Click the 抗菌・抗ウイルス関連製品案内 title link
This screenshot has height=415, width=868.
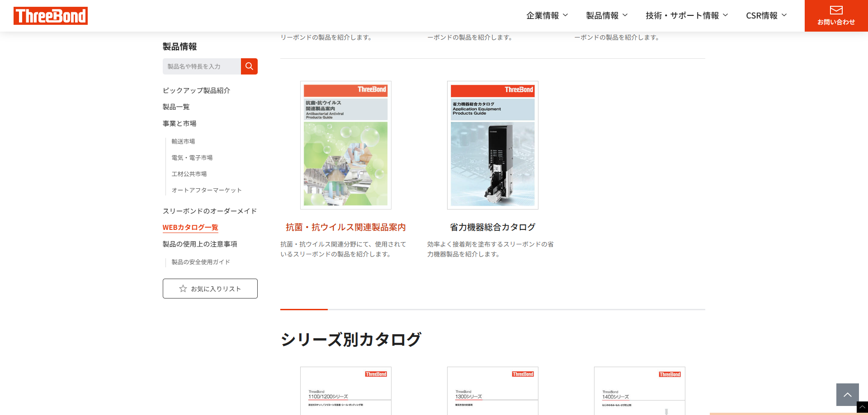coord(346,227)
